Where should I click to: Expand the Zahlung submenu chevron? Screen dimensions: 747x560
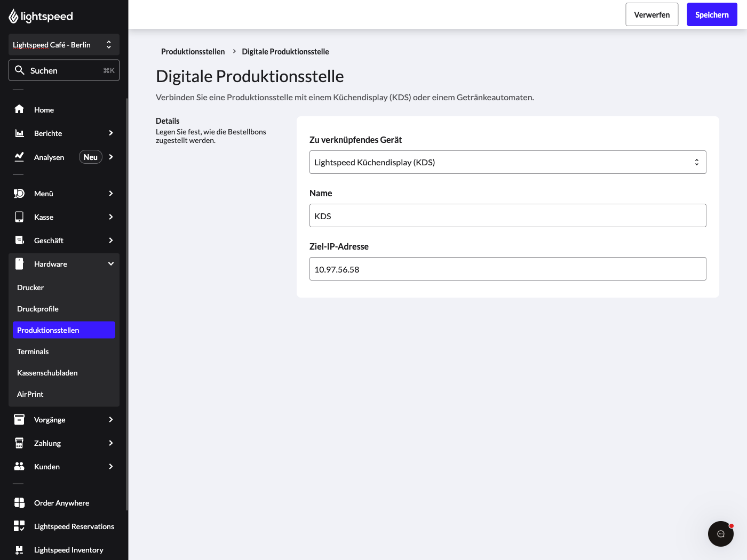pos(111,443)
